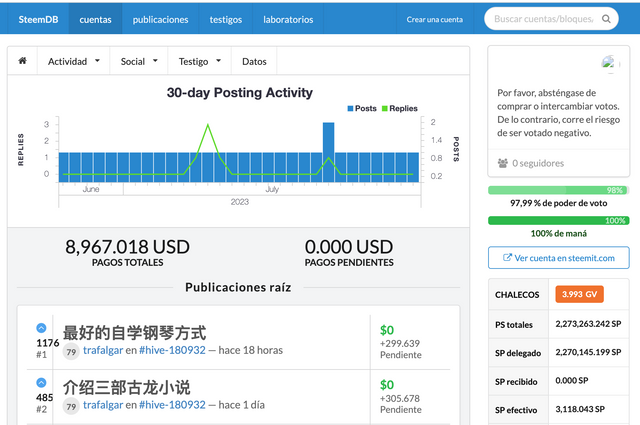Click the SP efectivo row label
Viewport: 640px width, 425px height.
[516, 410]
